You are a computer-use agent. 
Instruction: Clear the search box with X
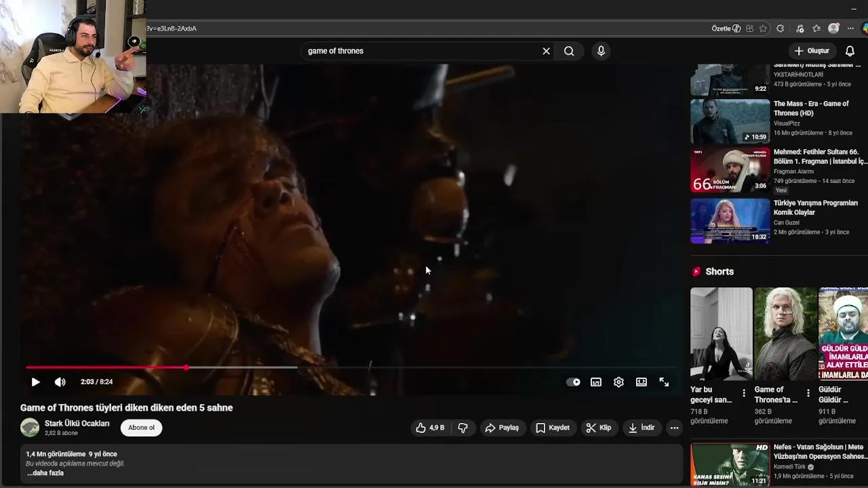pyautogui.click(x=546, y=51)
